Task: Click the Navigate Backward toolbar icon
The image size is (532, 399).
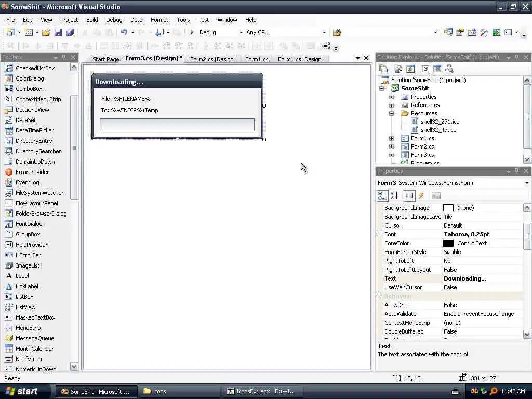Action: click(x=159, y=32)
